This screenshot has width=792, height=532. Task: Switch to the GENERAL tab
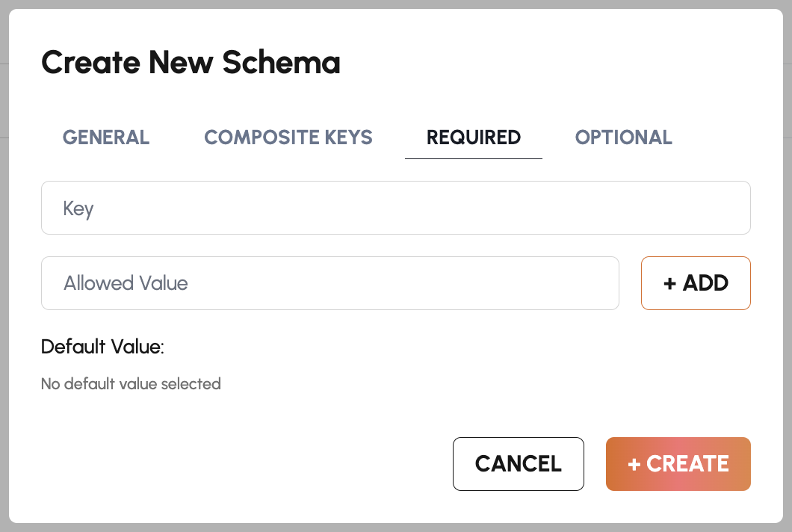105,137
